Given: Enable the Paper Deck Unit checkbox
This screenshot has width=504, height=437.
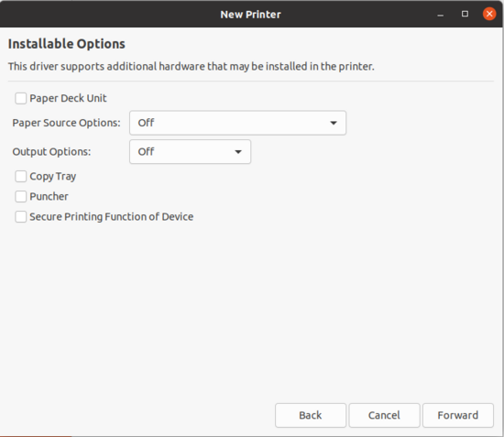Looking at the screenshot, I should click(20, 98).
